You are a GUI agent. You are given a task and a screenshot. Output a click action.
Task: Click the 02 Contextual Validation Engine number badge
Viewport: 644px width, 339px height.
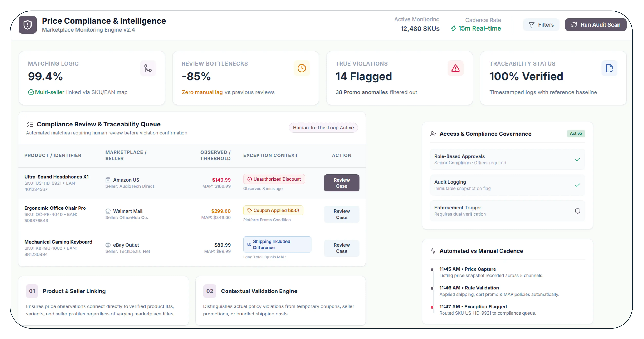[x=210, y=291]
